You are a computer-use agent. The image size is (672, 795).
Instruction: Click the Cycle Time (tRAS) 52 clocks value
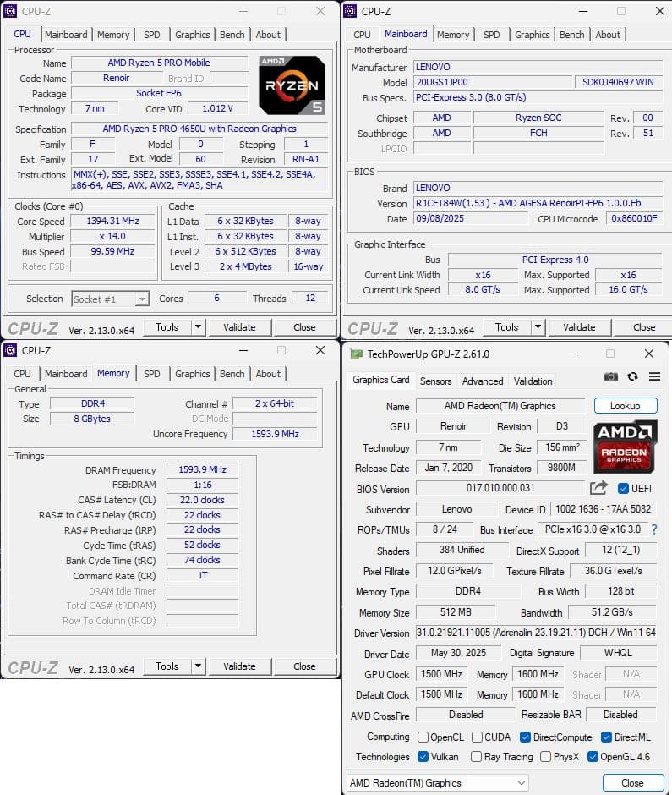(x=202, y=545)
